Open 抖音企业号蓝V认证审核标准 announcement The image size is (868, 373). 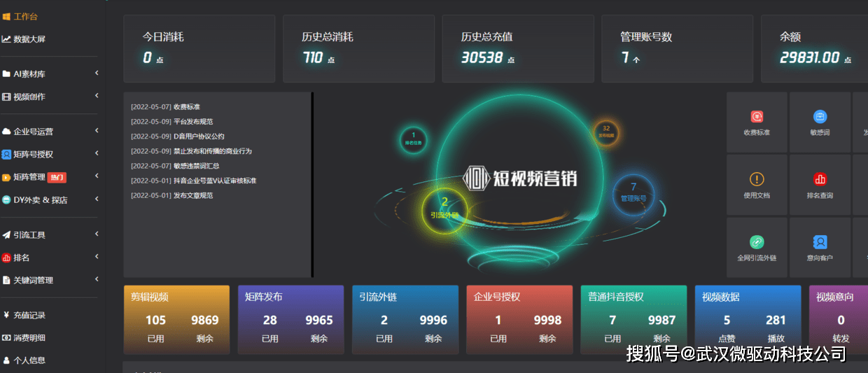(x=215, y=181)
